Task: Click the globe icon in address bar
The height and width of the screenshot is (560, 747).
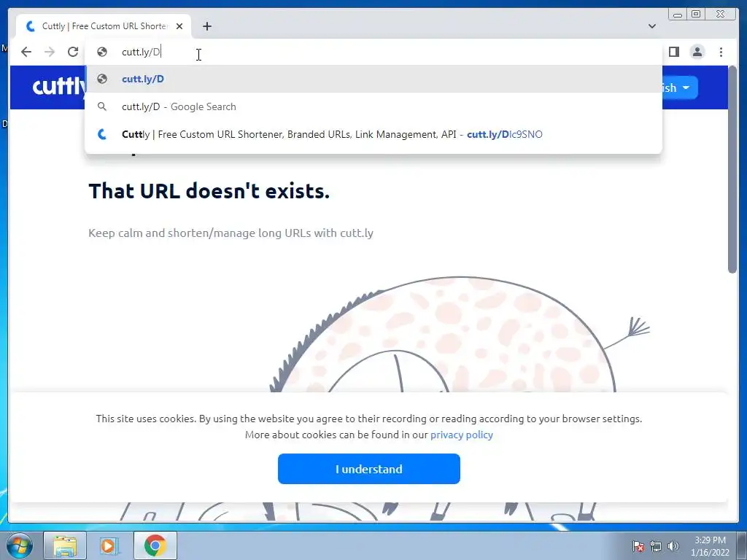Action: point(102,52)
